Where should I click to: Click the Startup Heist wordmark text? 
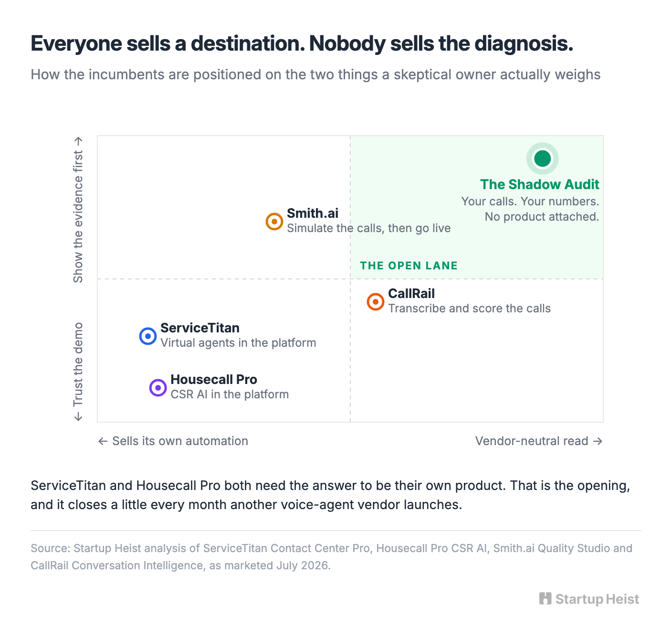tap(597, 599)
